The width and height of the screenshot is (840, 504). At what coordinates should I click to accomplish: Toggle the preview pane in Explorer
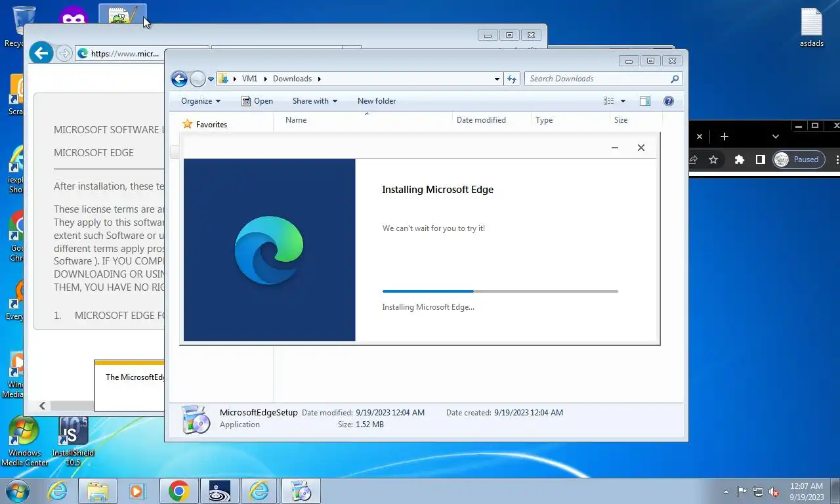(645, 101)
